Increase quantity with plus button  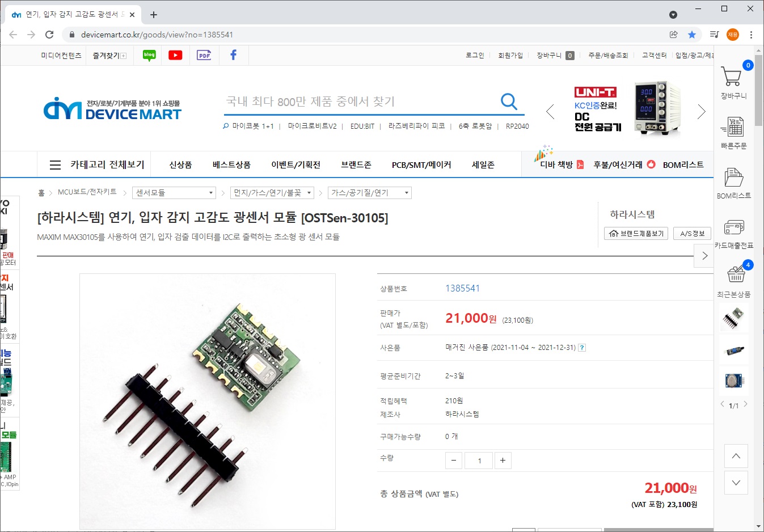click(503, 461)
